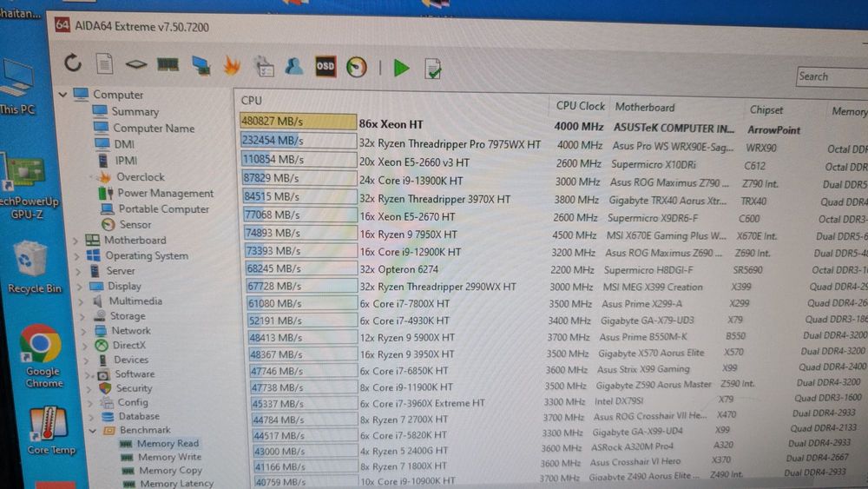
Task: Open the network monitor computers icon
Action: tap(201, 65)
